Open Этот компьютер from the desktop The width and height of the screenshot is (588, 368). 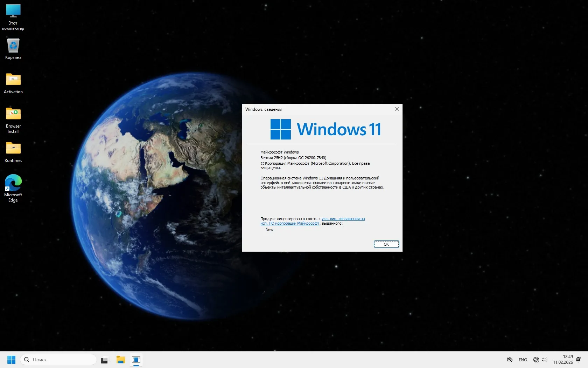click(13, 16)
